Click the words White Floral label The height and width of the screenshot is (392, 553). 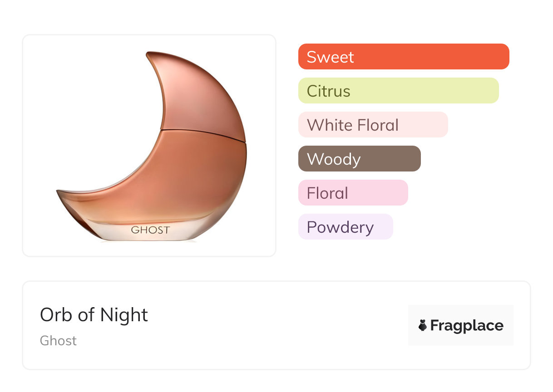[x=353, y=125]
